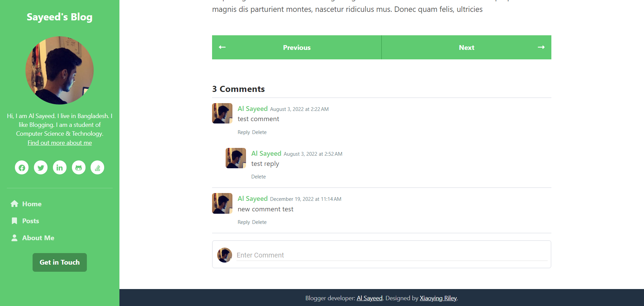Follow the 'Find out more about me' link
The width and height of the screenshot is (644, 306).
click(x=60, y=143)
